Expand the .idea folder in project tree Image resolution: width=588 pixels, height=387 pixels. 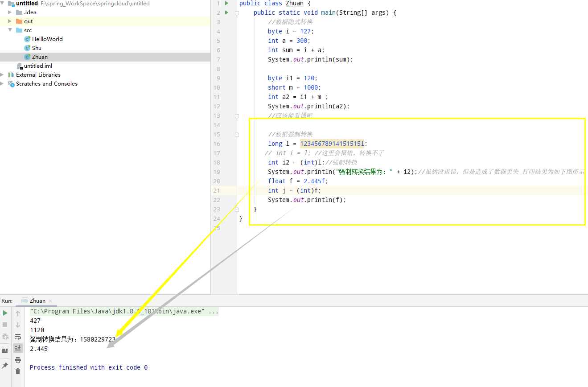10,12
